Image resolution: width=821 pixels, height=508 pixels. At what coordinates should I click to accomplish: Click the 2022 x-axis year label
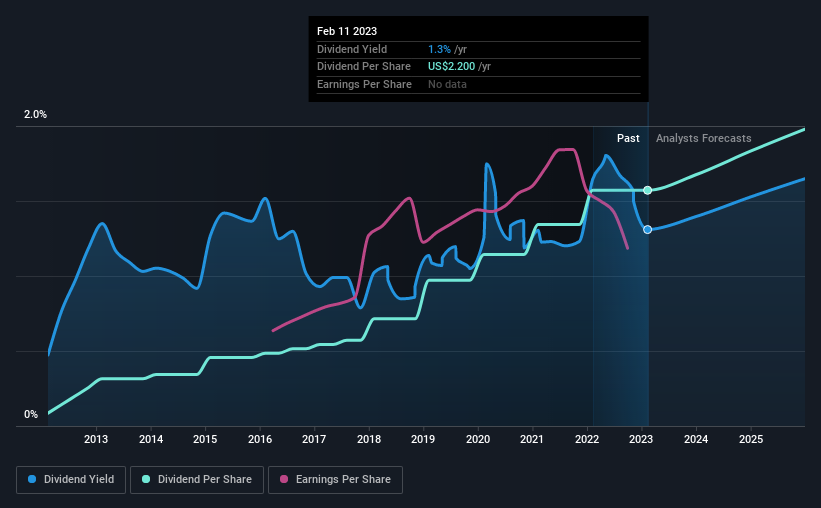tap(587, 439)
